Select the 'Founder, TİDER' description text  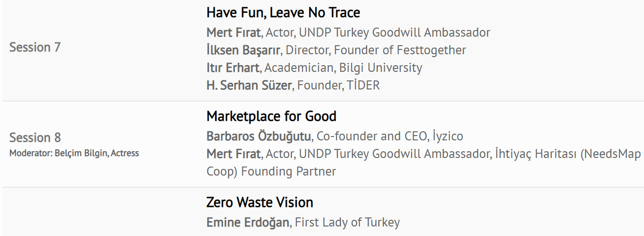click(x=338, y=86)
